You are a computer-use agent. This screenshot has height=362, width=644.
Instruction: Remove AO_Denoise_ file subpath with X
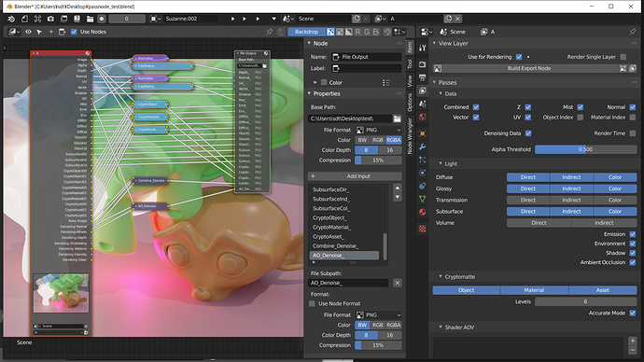(x=398, y=283)
